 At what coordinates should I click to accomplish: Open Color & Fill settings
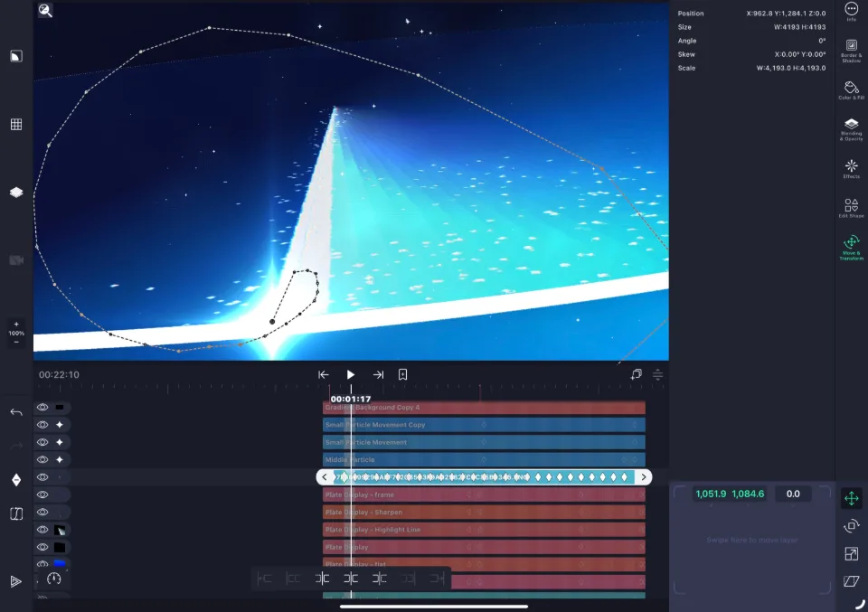point(852,90)
